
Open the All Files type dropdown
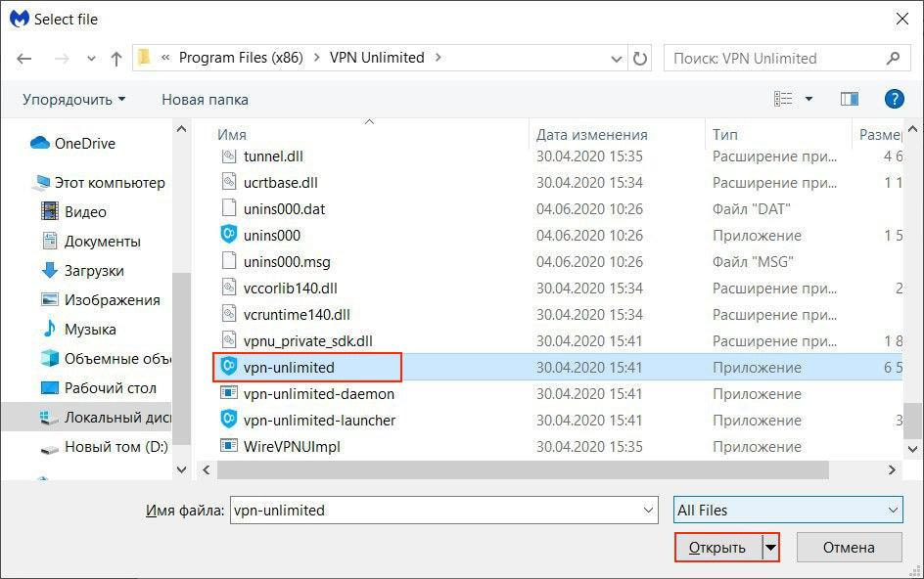tap(787, 511)
